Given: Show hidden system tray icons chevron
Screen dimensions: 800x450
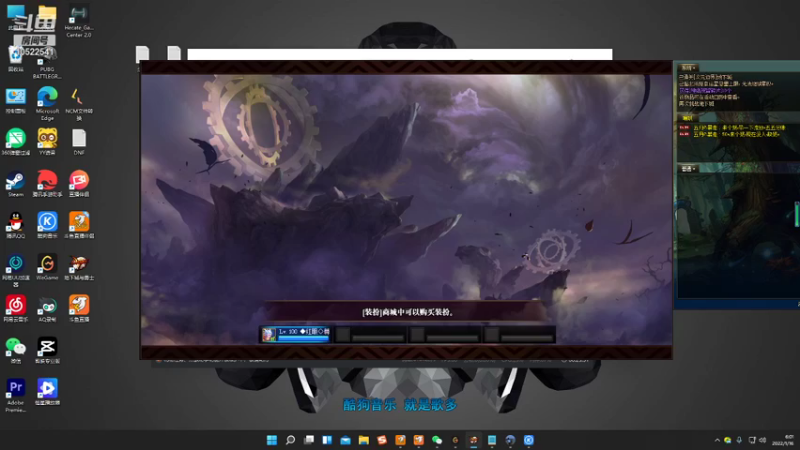Looking at the screenshot, I should 717,440.
